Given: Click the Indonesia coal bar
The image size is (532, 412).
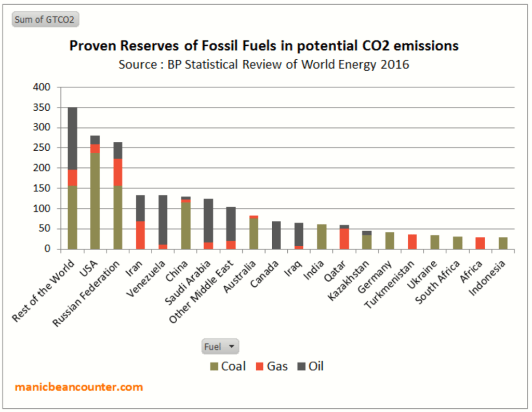Looking at the screenshot, I should pos(502,243).
